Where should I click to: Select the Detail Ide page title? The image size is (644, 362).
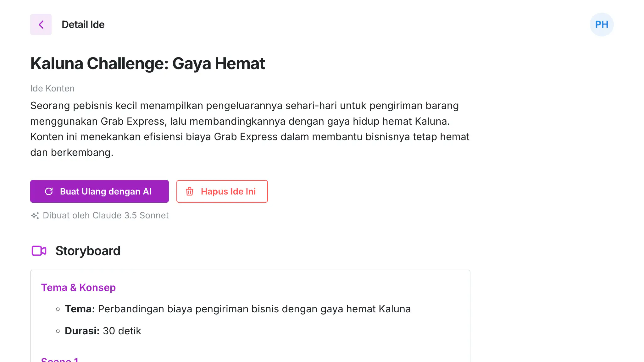coord(83,25)
